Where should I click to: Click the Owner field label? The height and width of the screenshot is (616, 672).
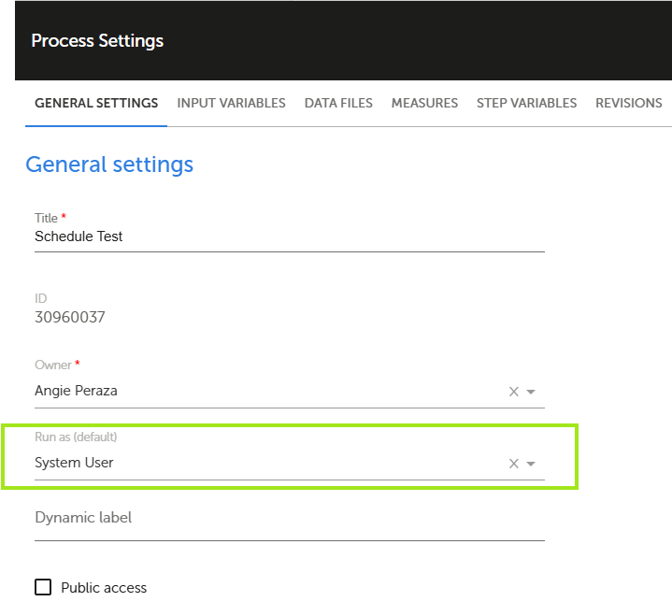coord(53,365)
